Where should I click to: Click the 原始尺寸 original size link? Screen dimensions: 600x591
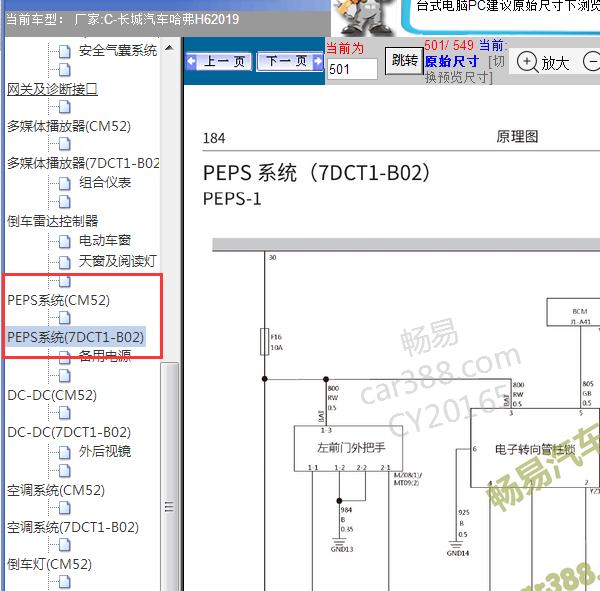click(x=452, y=61)
